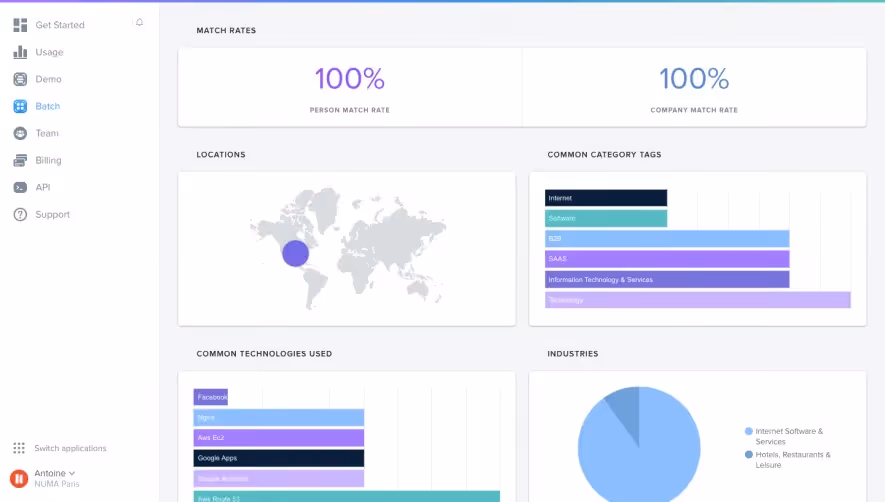Go to the Usage section
This screenshot has height=502, width=885.
(49, 52)
